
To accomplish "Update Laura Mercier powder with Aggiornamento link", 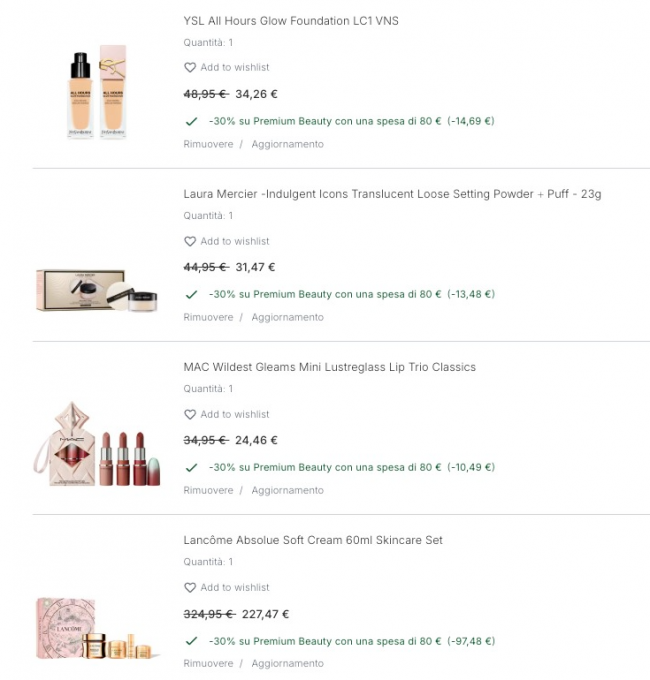I will pos(287,317).
